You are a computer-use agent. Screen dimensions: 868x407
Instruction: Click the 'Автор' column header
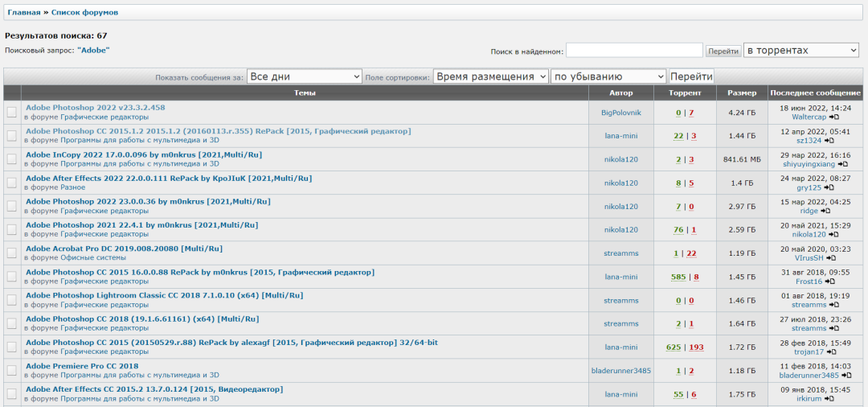[620, 93]
